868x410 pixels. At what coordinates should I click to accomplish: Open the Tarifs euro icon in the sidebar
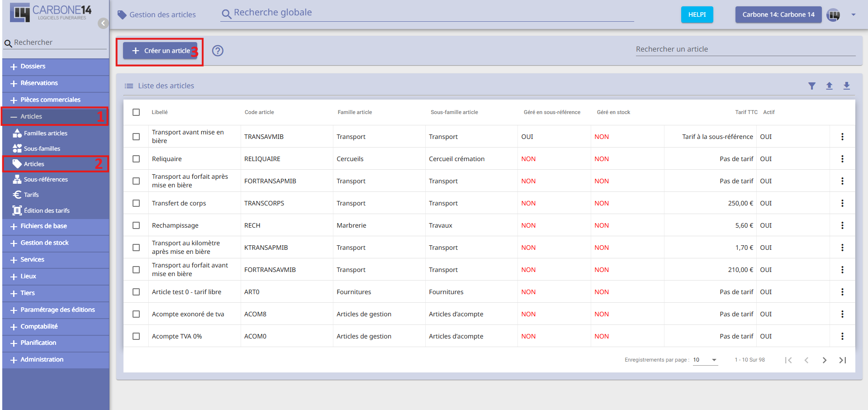point(17,195)
